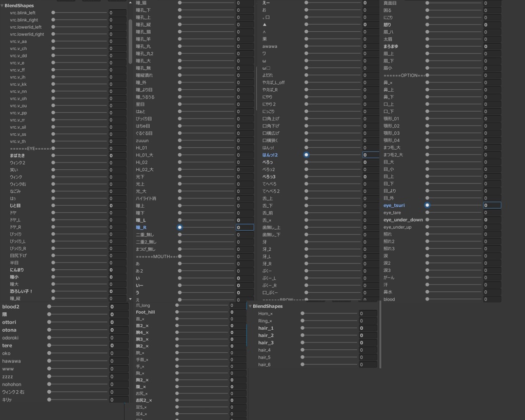This screenshot has height=420, width=525.
Task: Click the vrc.v_aa value field
Action: coord(117,41)
